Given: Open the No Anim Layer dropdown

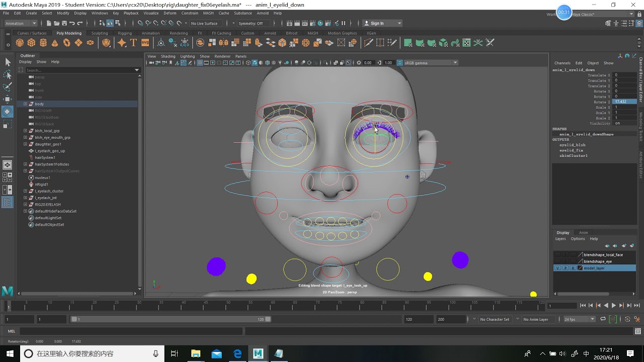Looking at the screenshot, I should pos(538,319).
